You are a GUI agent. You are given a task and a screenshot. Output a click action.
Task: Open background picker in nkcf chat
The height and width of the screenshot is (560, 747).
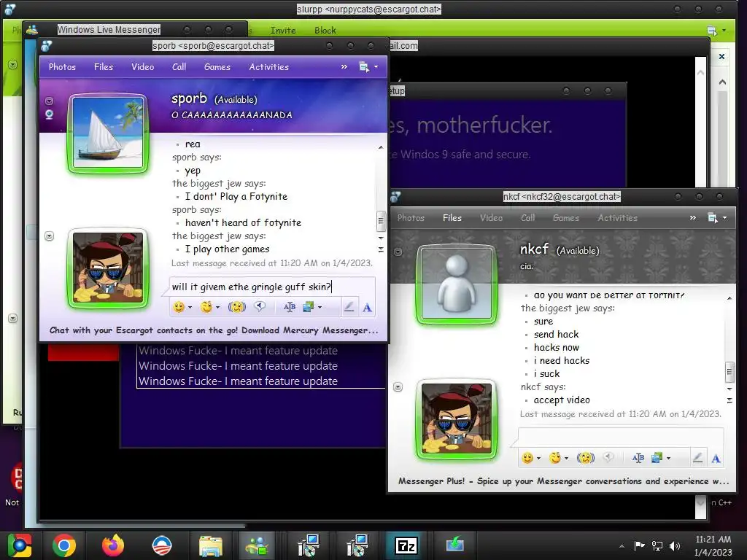tap(657, 458)
